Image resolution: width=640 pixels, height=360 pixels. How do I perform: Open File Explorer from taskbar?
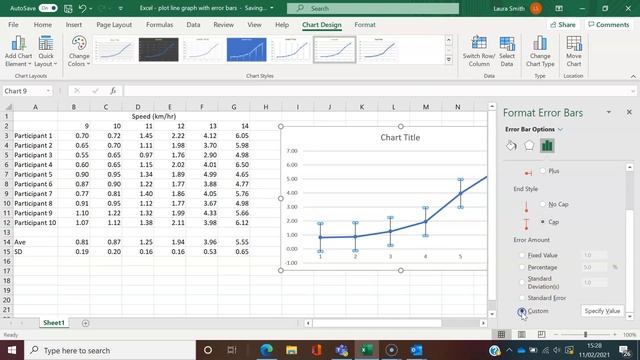pos(291,350)
